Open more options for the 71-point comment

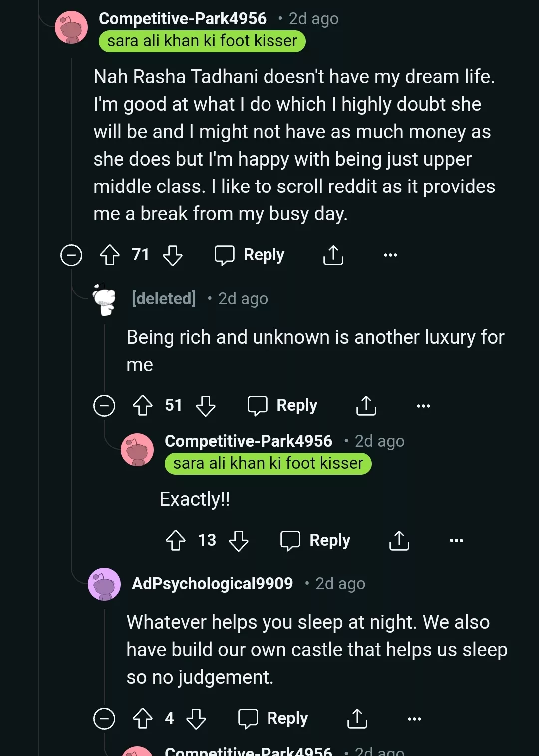click(x=390, y=255)
